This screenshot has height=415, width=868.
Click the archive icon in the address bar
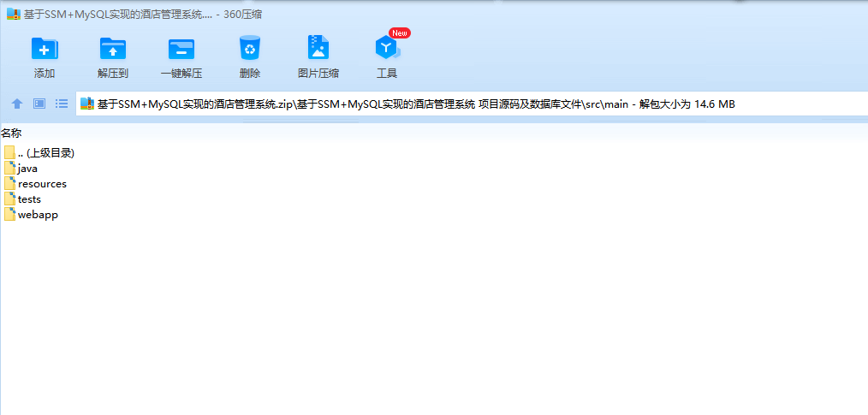(x=87, y=104)
